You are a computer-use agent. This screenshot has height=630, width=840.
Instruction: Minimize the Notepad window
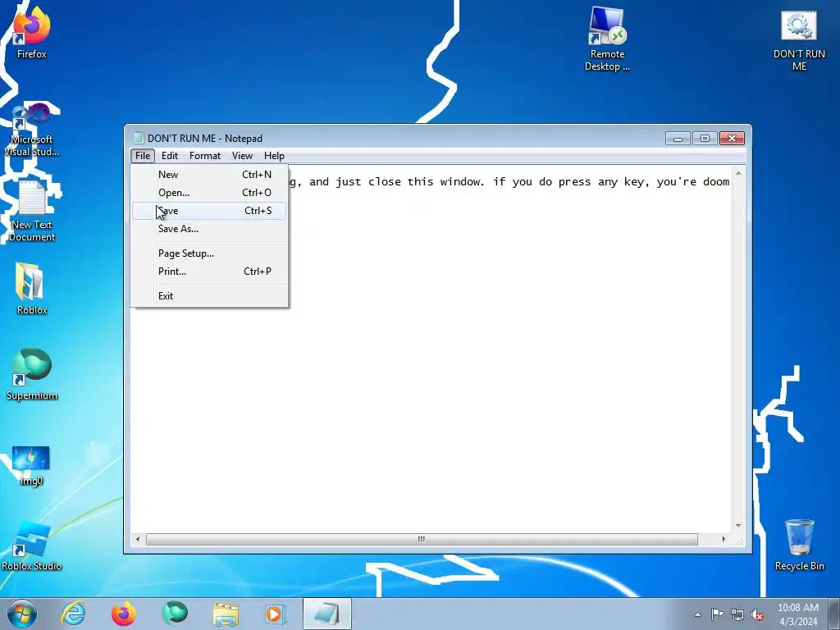click(x=678, y=139)
